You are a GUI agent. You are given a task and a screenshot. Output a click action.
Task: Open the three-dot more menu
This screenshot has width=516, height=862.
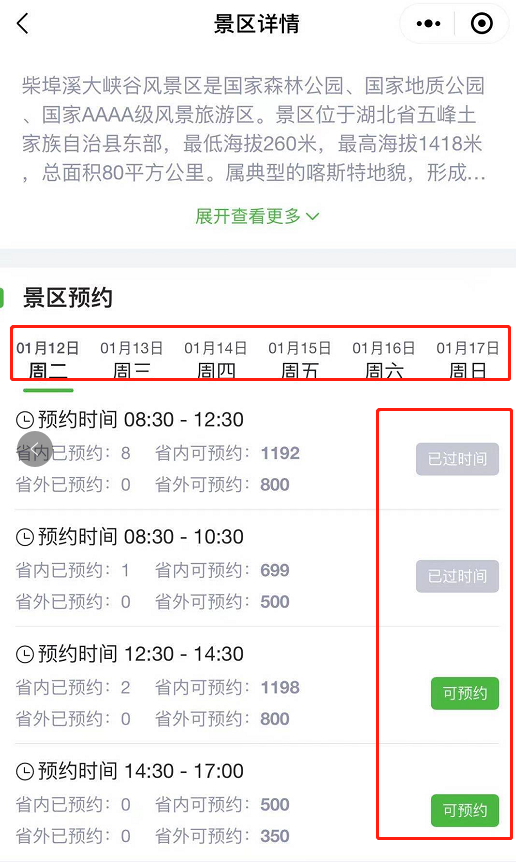(429, 24)
